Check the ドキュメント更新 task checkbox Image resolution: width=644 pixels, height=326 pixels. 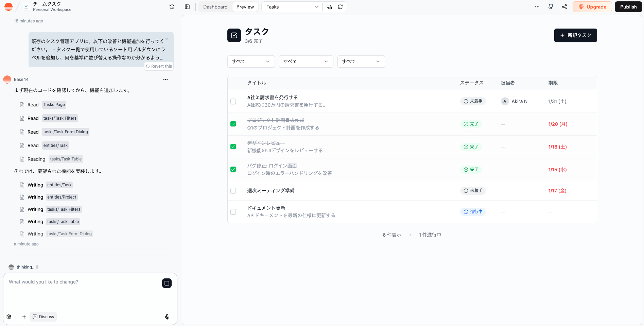pyautogui.click(x=233, y=212)
